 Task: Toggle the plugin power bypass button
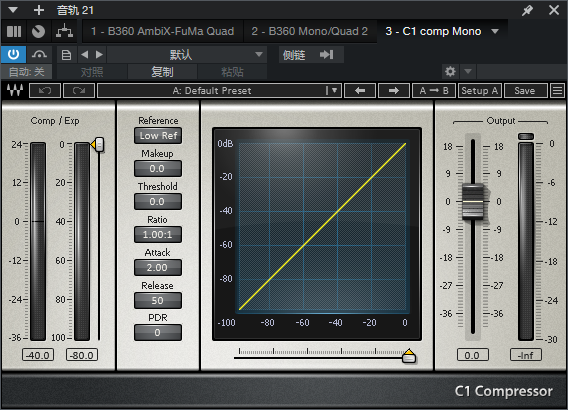pyautogui.click(x=13, y=55)
